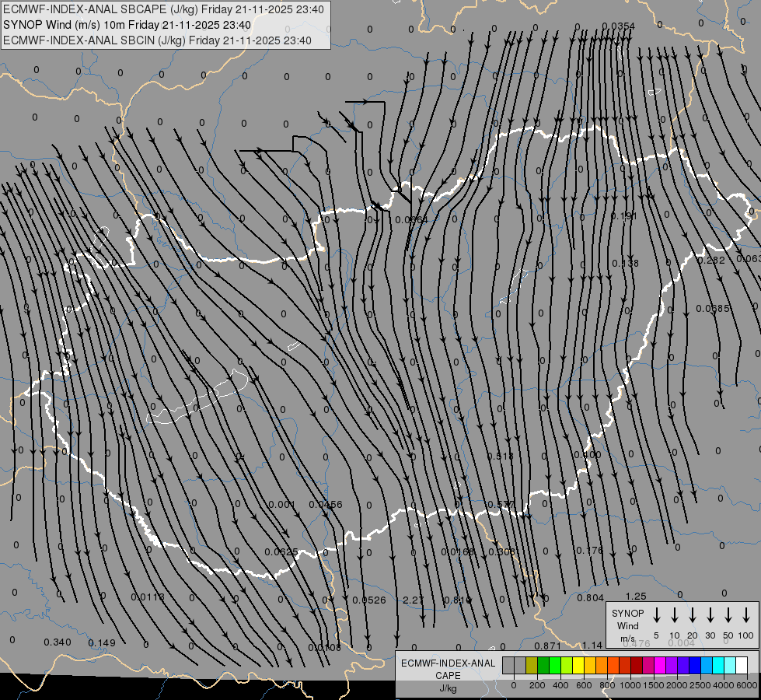Select the dark green CAPE legend swatch
Viewport: 761px width, 700px height.
(543, 665)
